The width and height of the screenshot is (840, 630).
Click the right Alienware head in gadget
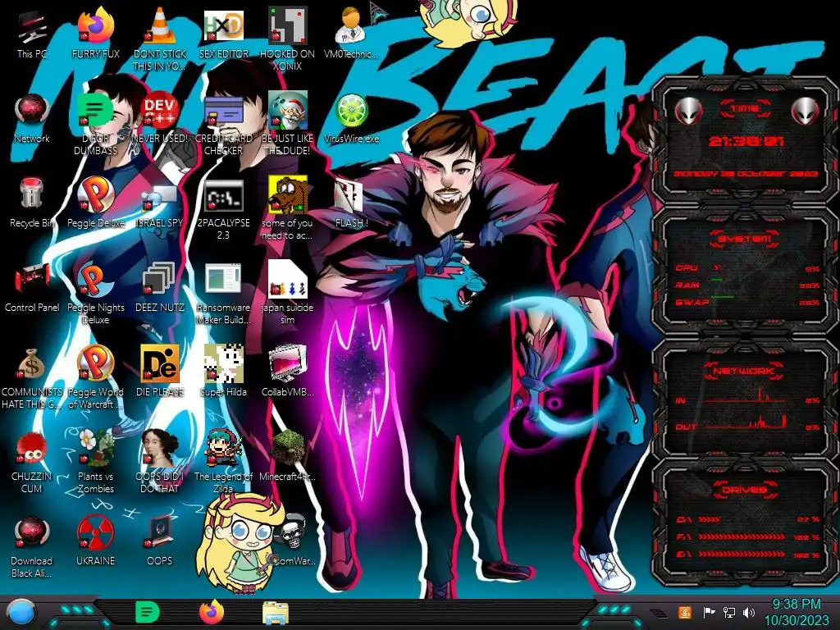(x=805, y=111)
